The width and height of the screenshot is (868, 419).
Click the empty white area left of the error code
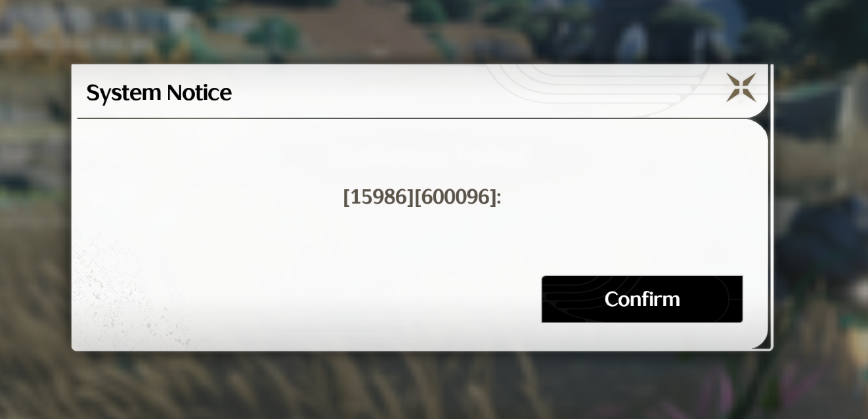tap(210, 196)
